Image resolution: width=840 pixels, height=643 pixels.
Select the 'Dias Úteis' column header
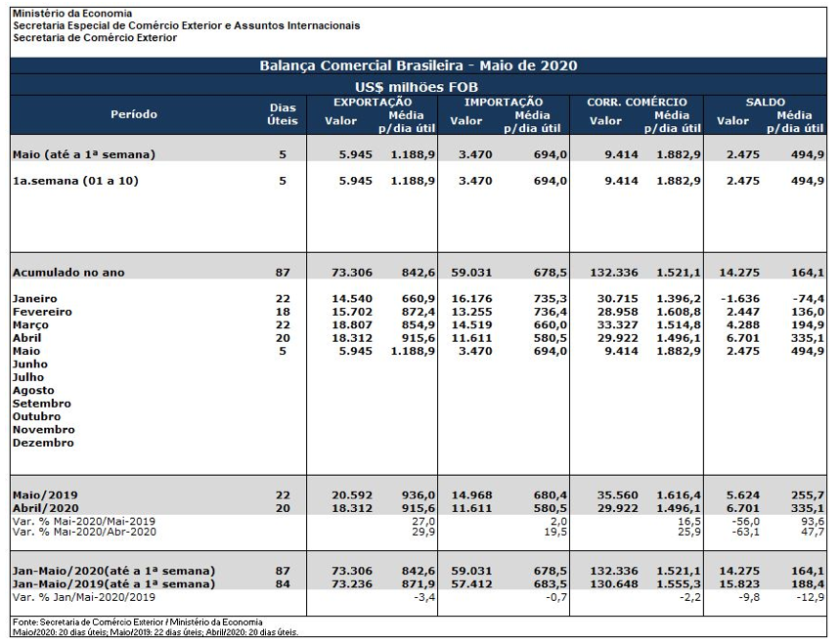(x=282, y=114)
